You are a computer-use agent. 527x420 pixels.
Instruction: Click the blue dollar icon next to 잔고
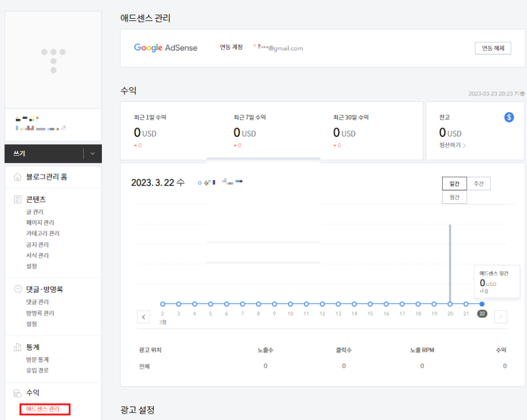tap(509, 117)
